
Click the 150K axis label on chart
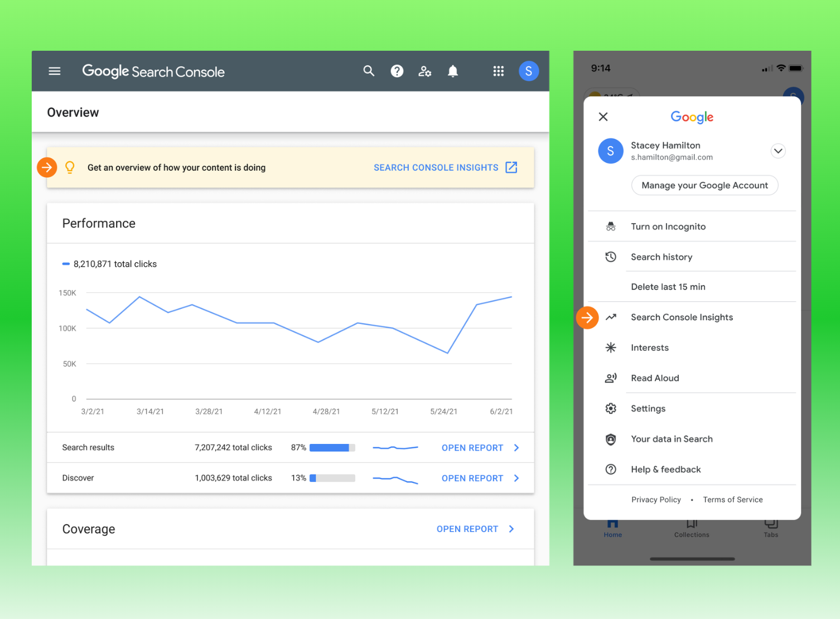pyautogui.click(x=67, y=293)
